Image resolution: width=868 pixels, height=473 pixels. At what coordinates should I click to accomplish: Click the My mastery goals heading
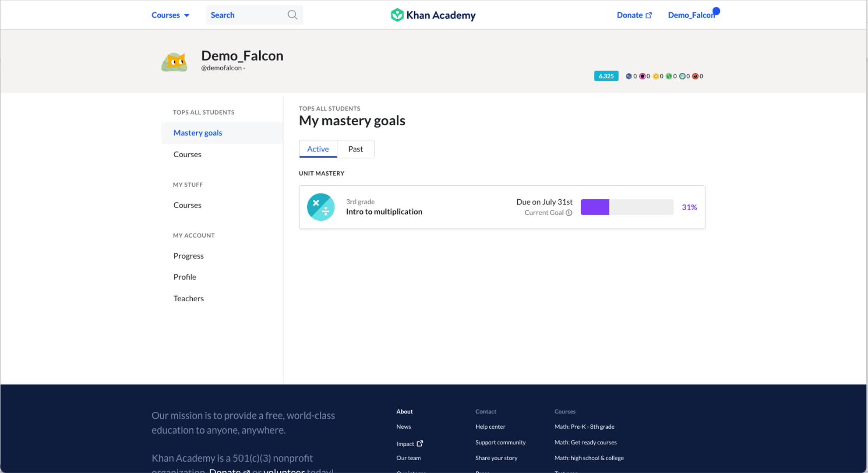click(352, 120)
